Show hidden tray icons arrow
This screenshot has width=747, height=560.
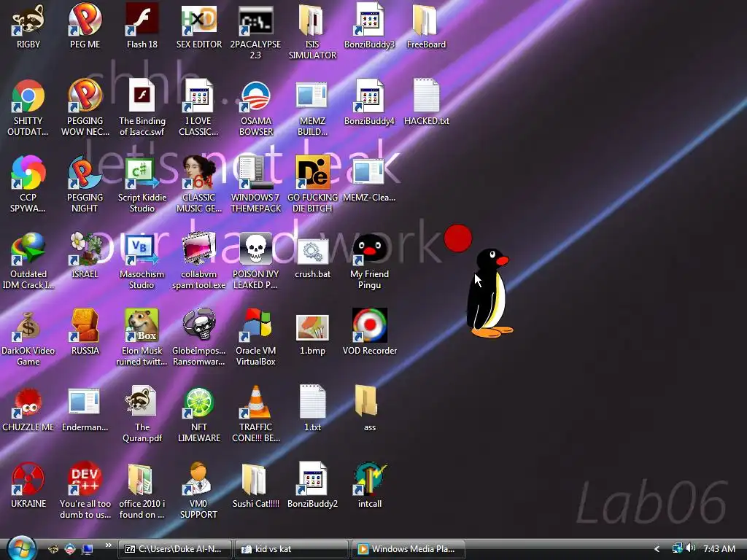coord(657,549)
